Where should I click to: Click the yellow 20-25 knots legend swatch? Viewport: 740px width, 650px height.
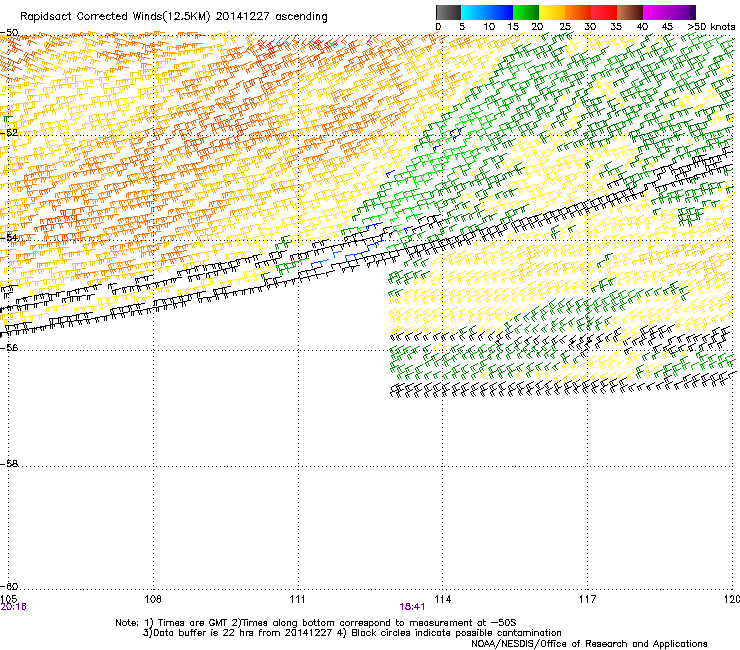tap(552, 12)
